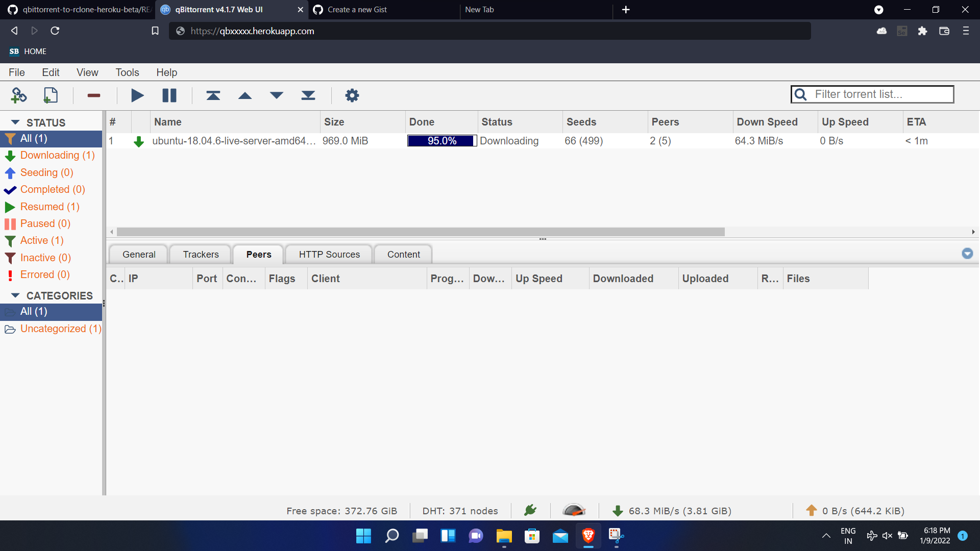The image size is (980, 551).
Task: Collapse the STATUS filter section
Action: tap(15, 122)
